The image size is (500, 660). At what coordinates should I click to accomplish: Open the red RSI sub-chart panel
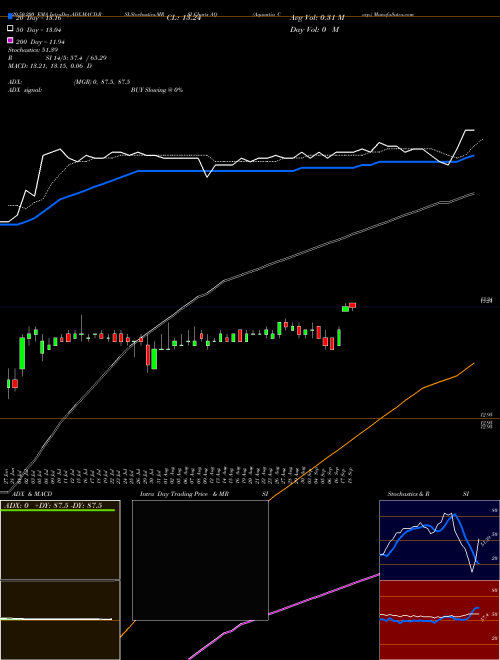[439, 620]
